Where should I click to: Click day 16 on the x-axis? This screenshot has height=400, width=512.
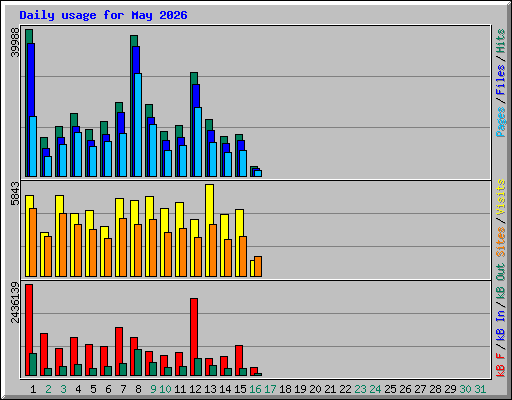255,389
